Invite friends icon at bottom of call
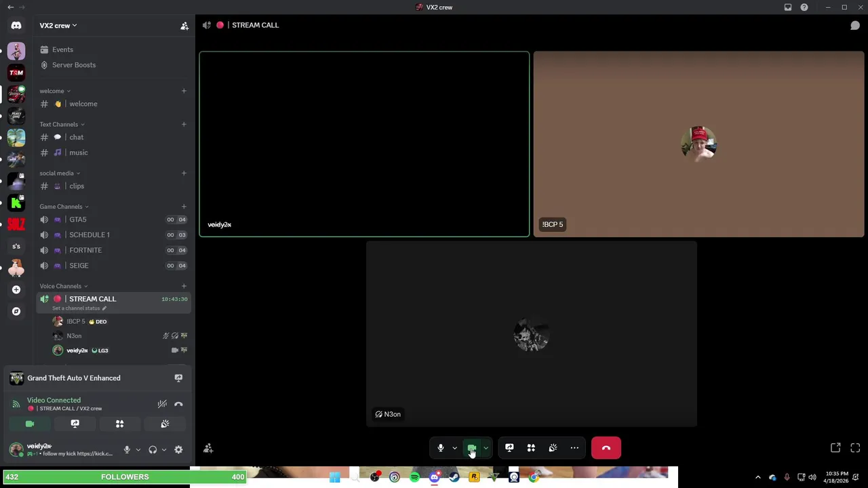This screenshot has height=488, width=868. click(208, 448)
